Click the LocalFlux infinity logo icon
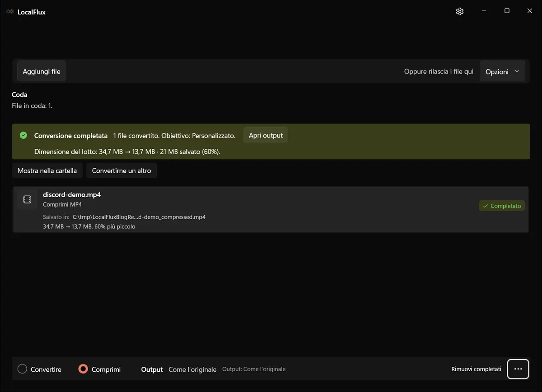This screenshot has width=542, height=392. coord(10,12)
